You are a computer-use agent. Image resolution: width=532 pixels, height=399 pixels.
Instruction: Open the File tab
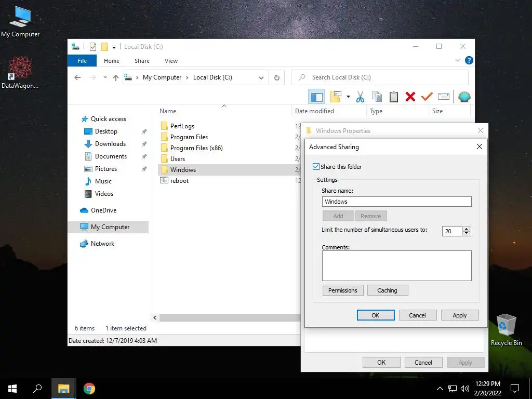pyautogui.click(x=82, y=61)
